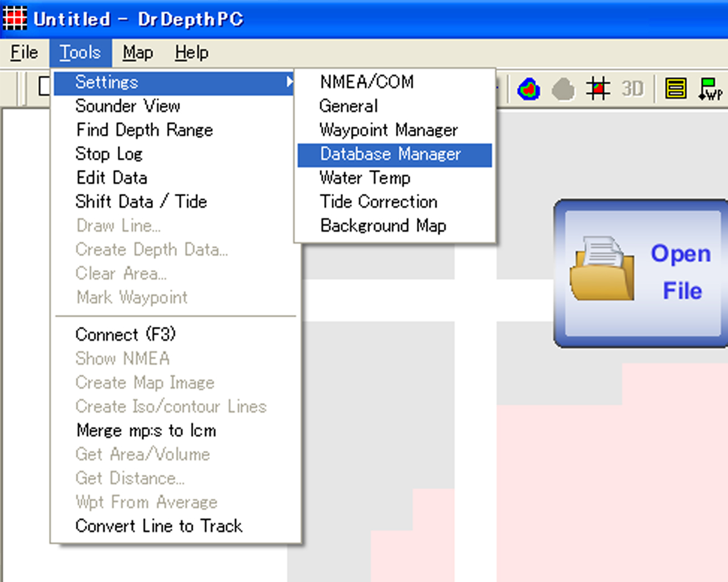This screenshot has height=582, width=728.
Task: Click the yellow list panel toolbar icon
Action: (676, 89)
